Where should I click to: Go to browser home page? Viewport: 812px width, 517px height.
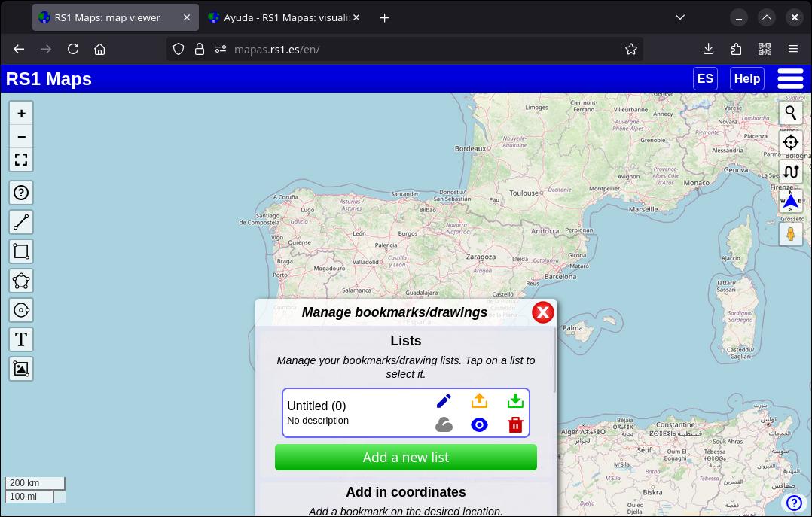click(x=100, y=49)
